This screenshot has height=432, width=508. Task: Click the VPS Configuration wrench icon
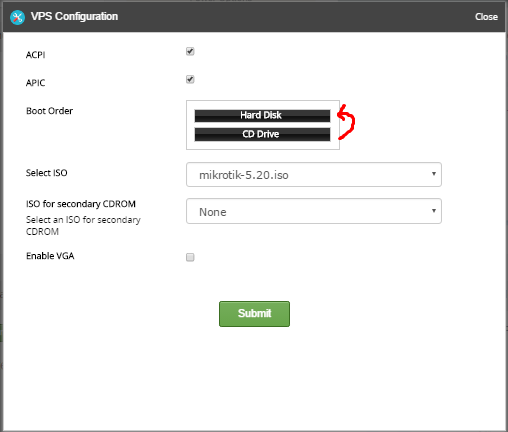point(17,17)
